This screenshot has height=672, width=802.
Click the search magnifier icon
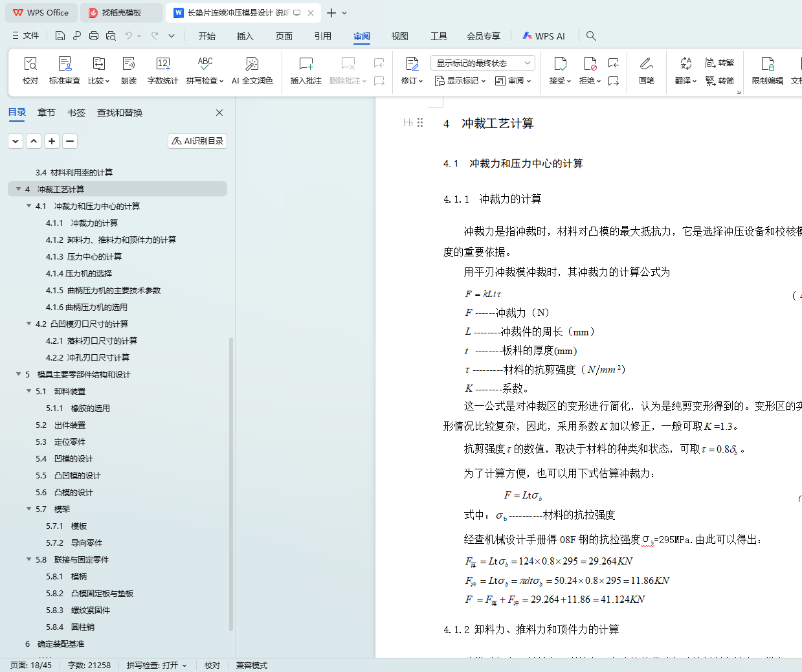[x=591, y=36]
